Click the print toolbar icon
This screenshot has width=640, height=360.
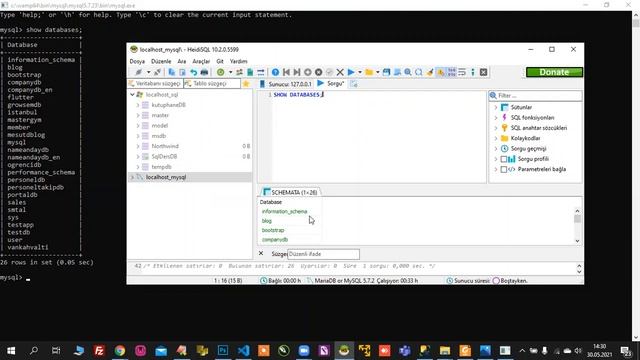(204, 72)
